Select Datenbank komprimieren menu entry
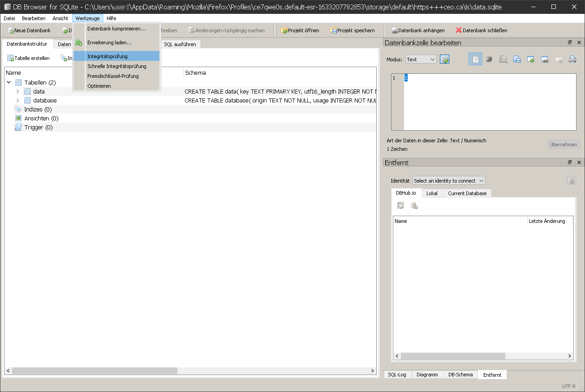The height and width of the screenshot is (392, 585). [116, 29]
